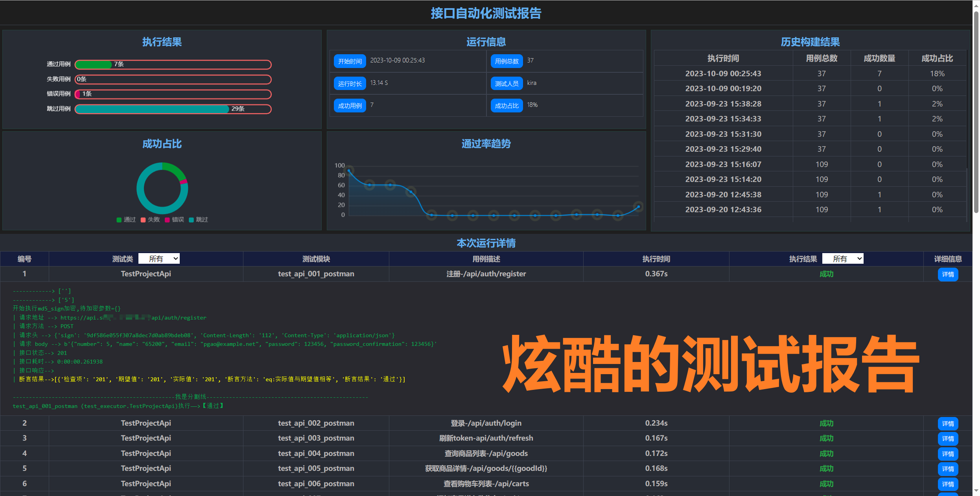Click history row 2023-10-09 00:25:43
The width and height of the screenshot is (980, 496).
[810, 73]
